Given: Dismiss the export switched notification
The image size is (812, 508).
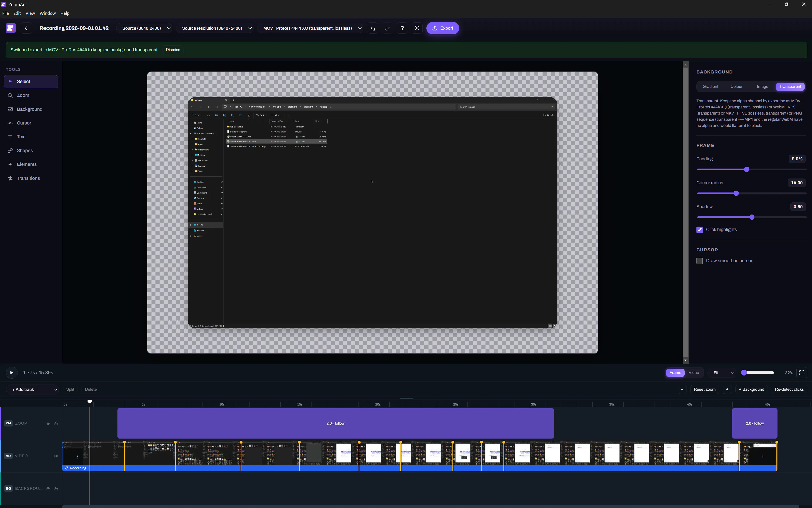Looking at the screenshot, I should (173, 50).
